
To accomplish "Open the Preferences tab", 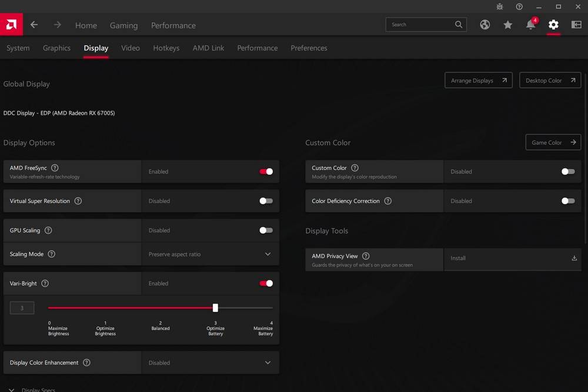I will click(309, 48).
